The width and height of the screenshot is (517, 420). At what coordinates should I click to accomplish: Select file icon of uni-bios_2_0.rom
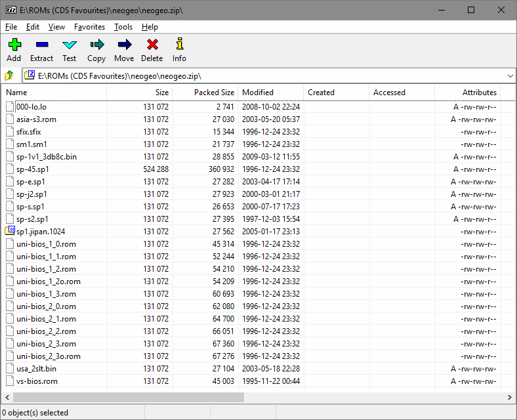point(10,306)
